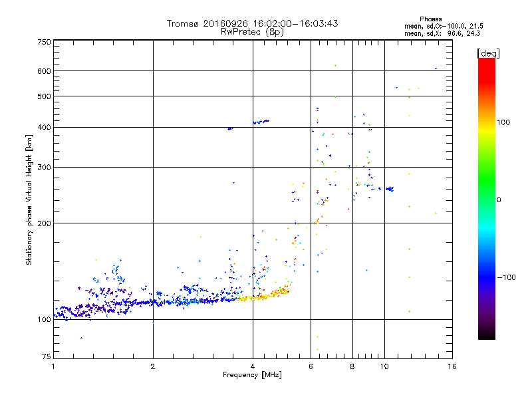Click the y-axis tick label '75'
The image size is (532, 399).
pyautogui.click(x=47, y=356)
